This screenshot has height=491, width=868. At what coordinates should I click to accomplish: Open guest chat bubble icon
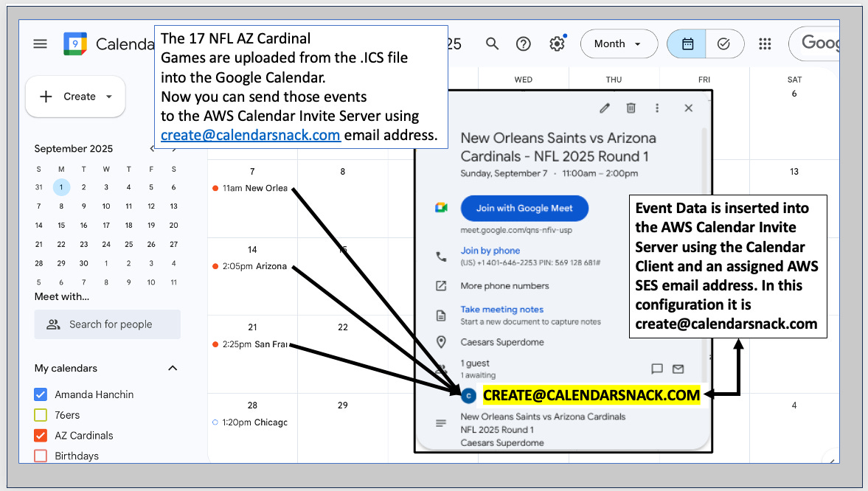click(x=657, y=369)
